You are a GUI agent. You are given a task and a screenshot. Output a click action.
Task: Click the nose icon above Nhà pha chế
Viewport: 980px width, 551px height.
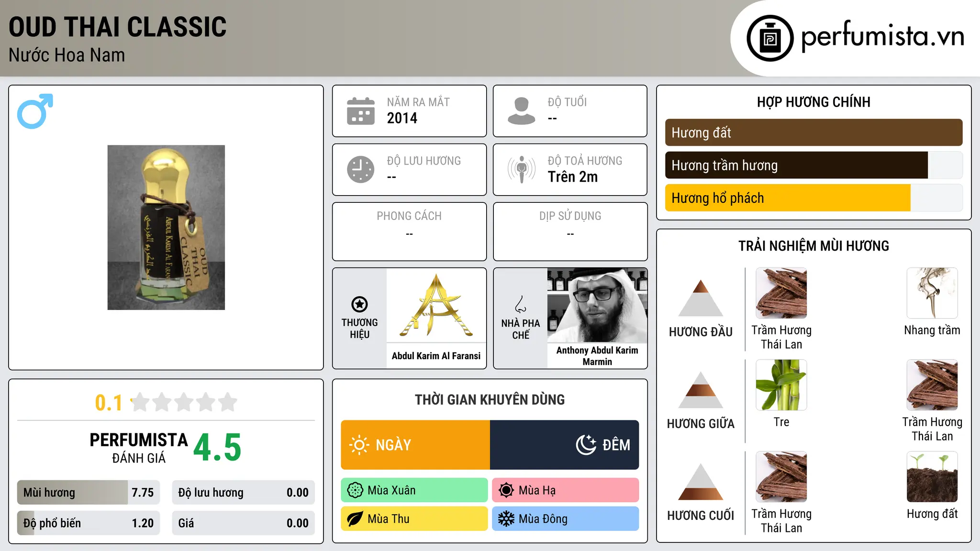click(521, 304)
